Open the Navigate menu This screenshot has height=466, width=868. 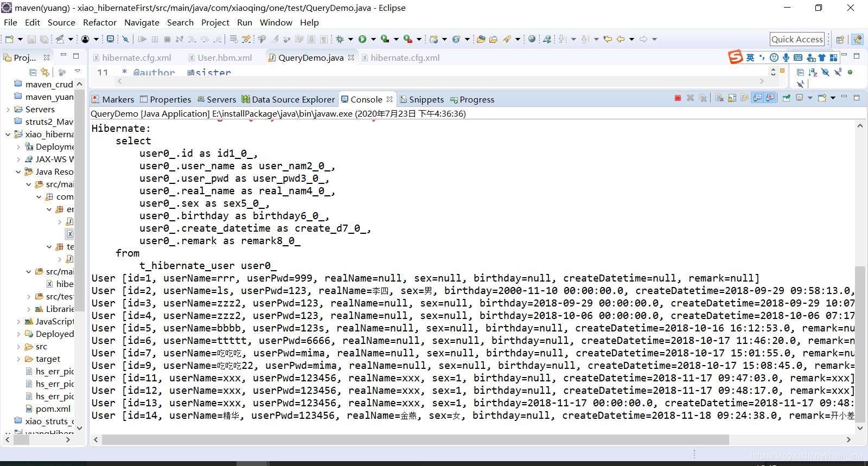[142, 22]
